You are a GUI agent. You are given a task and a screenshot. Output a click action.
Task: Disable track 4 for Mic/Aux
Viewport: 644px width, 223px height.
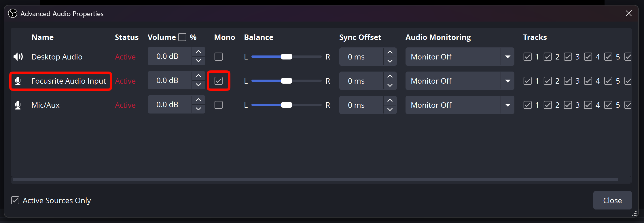pos(588,105)
